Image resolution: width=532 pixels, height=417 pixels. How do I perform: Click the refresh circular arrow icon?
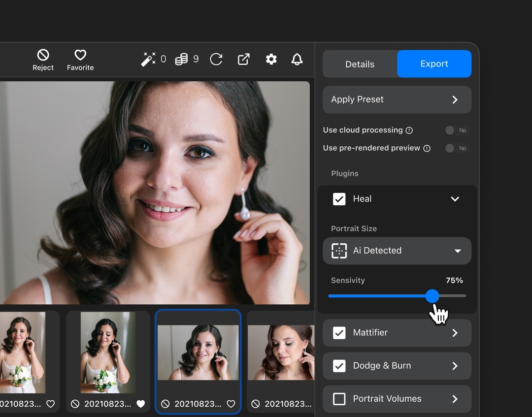point(216,60)
